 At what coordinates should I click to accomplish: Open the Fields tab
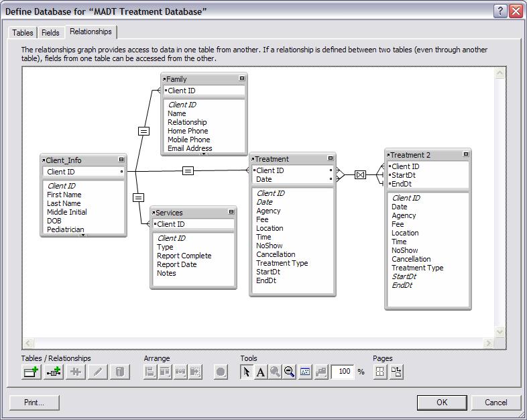point(50,32)
